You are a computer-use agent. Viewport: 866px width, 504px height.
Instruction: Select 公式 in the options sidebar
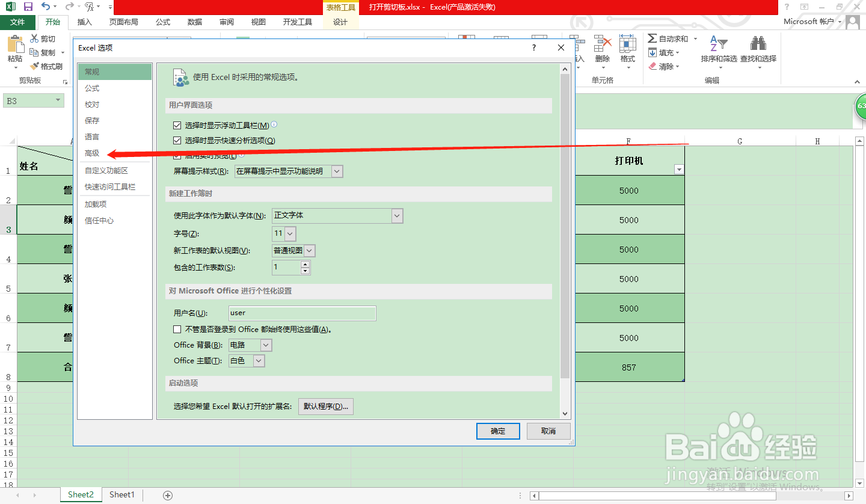pos(114,88)
